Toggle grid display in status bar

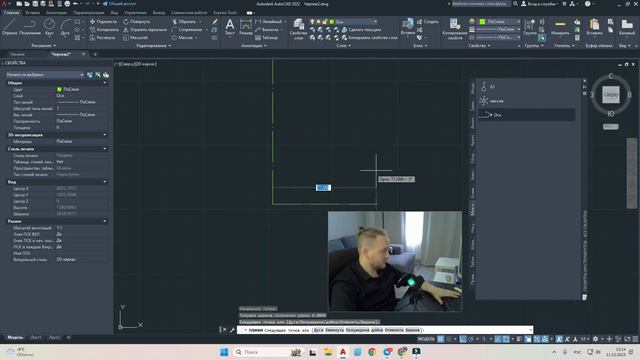(x=440, y=339)
